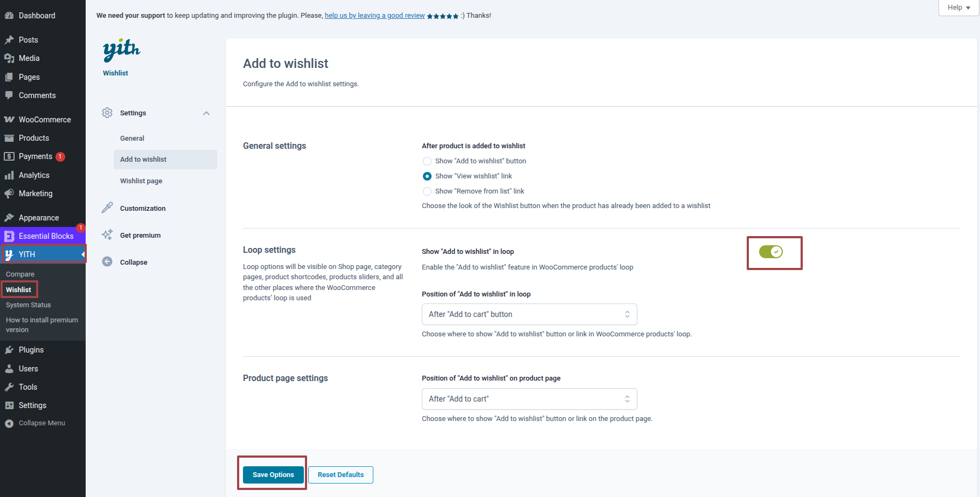Image resolution: width=980 pixels, height=497 pixels.
Task: Collapse the Settings section chevron
Action: click(x=206, y=113)
